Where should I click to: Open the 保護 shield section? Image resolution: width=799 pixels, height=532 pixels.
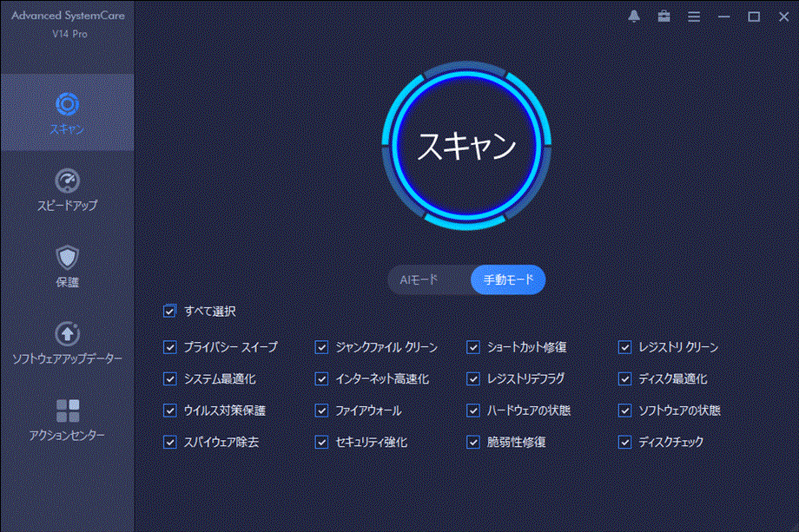tap(67, 267)
